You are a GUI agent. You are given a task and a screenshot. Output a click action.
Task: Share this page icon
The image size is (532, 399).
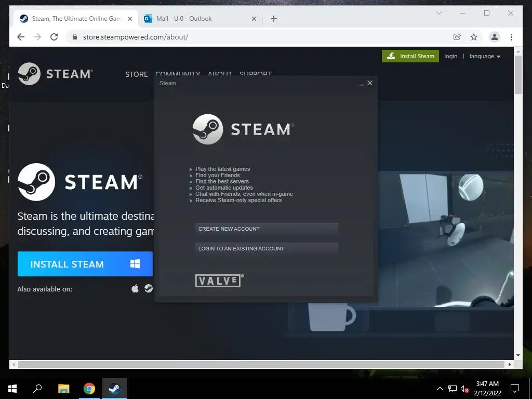[457, 37]
